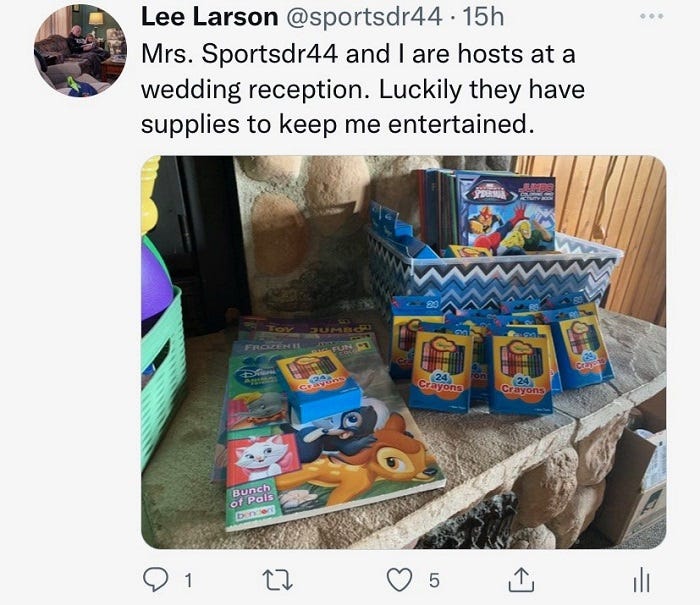Click the reply count number 1
Image resolution: width=700 pixels, height=605 pixels.
pos(188,580)
